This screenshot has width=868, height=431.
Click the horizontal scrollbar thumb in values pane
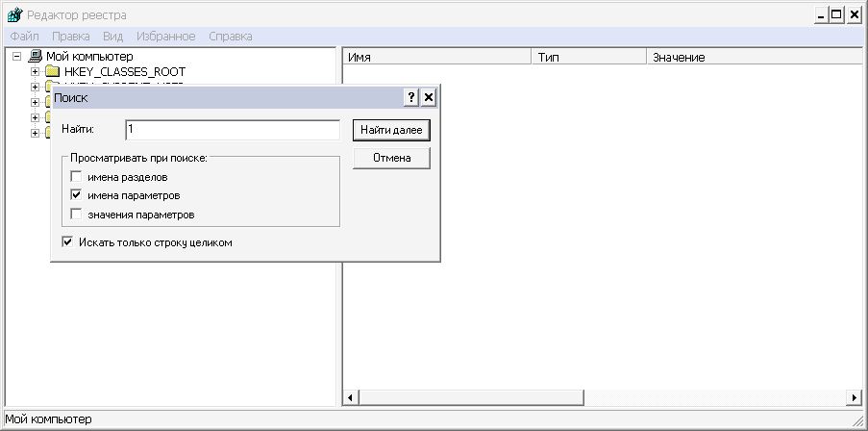471,397
